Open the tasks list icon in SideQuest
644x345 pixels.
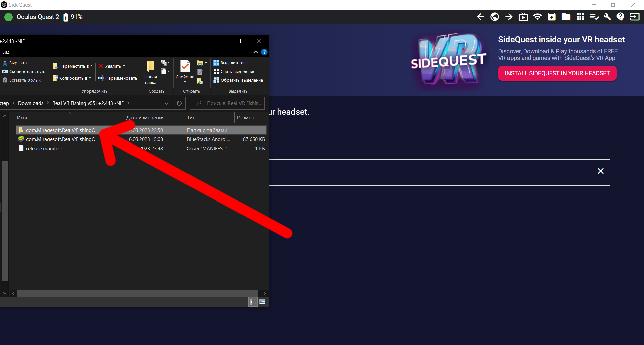[594, 17]
